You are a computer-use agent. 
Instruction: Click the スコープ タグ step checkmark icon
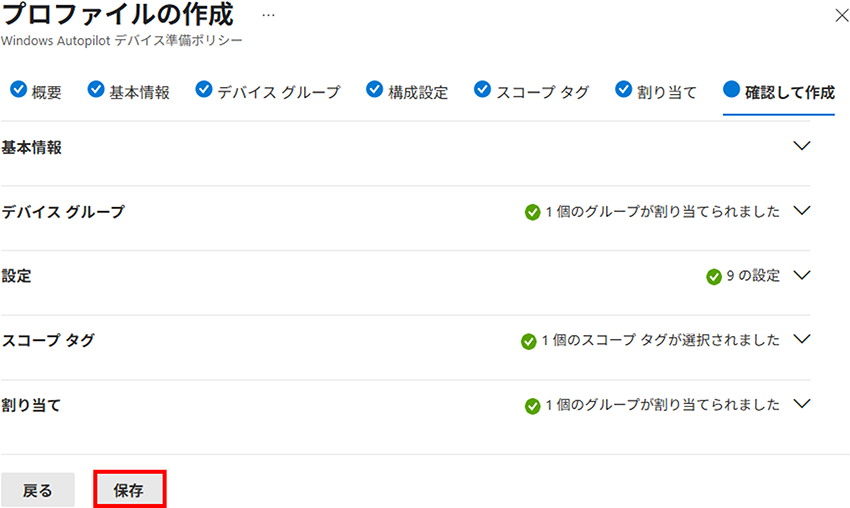(482, 89)
